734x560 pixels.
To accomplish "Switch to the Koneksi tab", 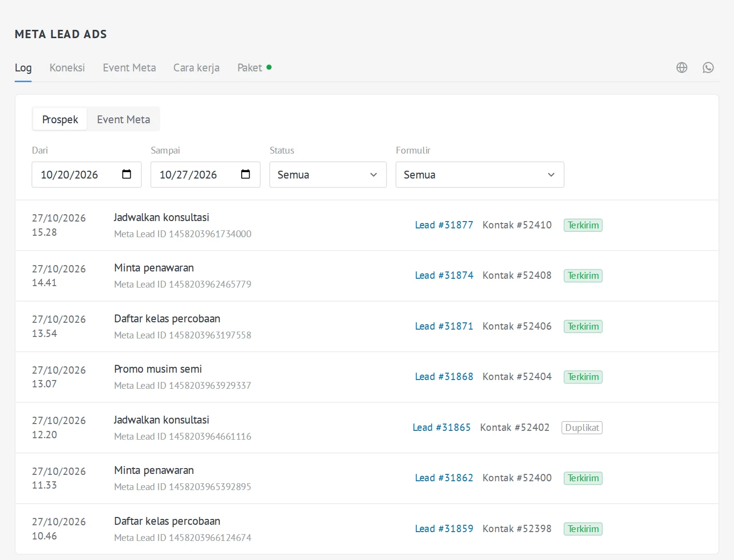I will pyautogui.click(x=67, y=67).
